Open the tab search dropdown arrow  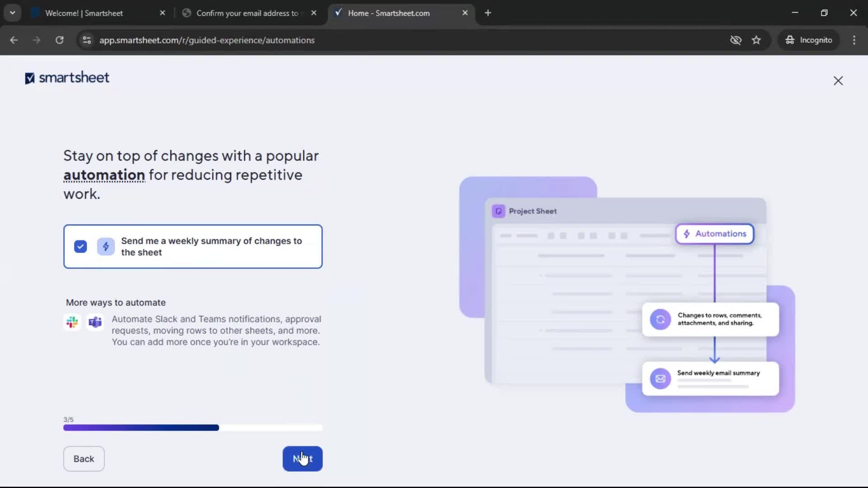(13, 13)
